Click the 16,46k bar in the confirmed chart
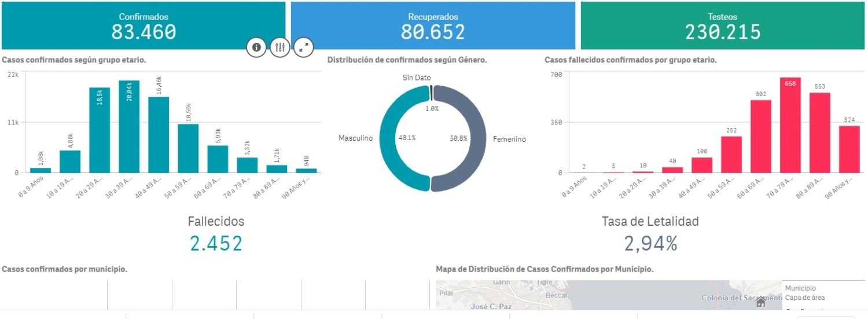The height and width of the screenshot is (319, 868). [x=159, y=134]
